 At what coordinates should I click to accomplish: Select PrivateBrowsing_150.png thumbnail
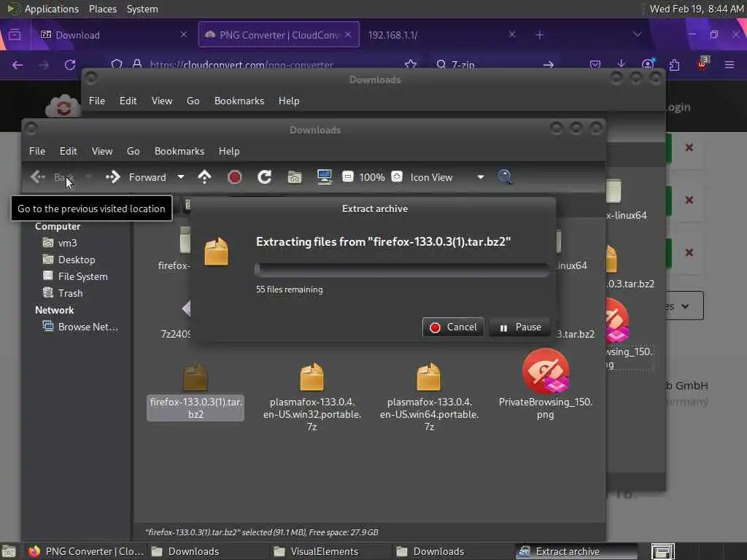point(546,371)
